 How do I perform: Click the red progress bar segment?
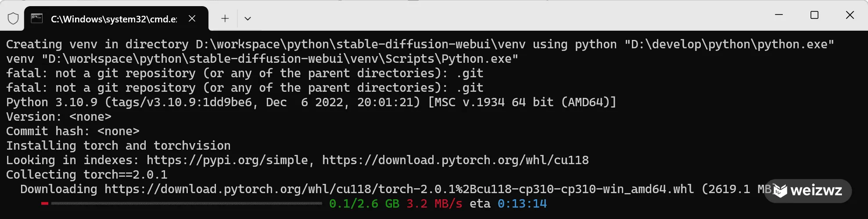pos(45,204)
